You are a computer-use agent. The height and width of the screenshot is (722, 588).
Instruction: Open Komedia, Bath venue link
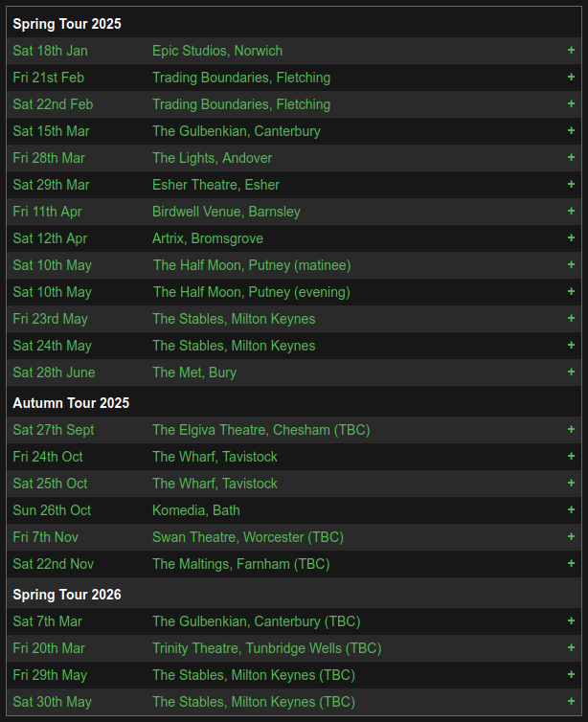pos(196,510)
